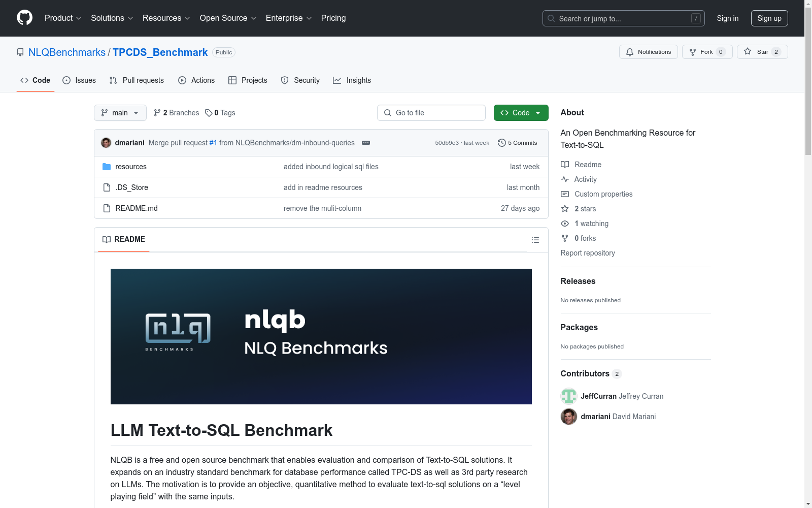This screenshot has height=508, width=812.
Task: Open the .DS_Store file
Action: (x=132, y=187)
